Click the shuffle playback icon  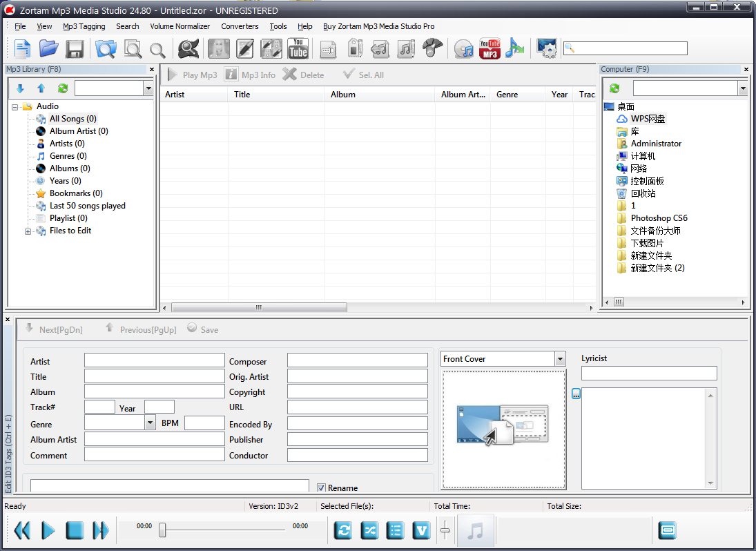point(369,531)
